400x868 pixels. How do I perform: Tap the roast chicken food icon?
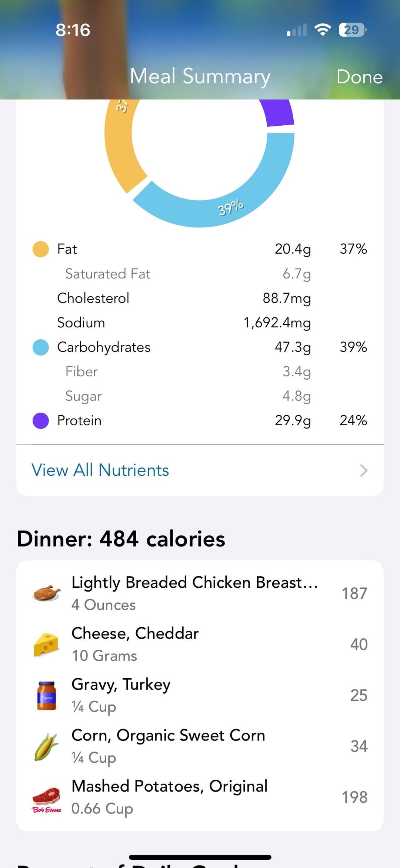click(x=46, y=593)
